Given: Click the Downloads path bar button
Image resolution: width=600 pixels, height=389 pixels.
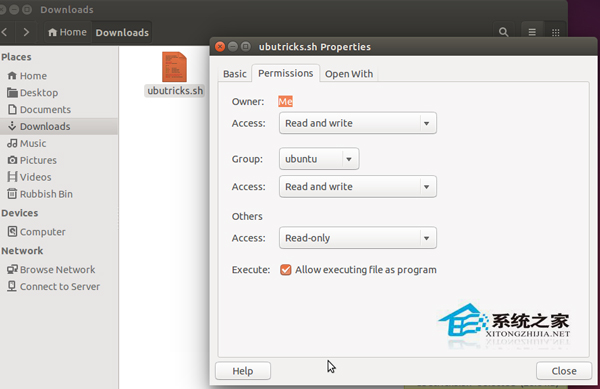Looking at the screenshot, I should click(122, 33).
